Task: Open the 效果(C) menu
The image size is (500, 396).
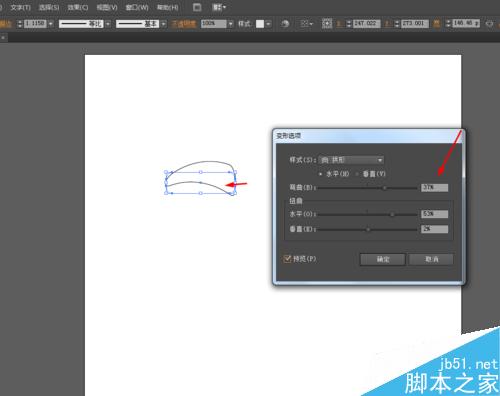Action: 78,7
